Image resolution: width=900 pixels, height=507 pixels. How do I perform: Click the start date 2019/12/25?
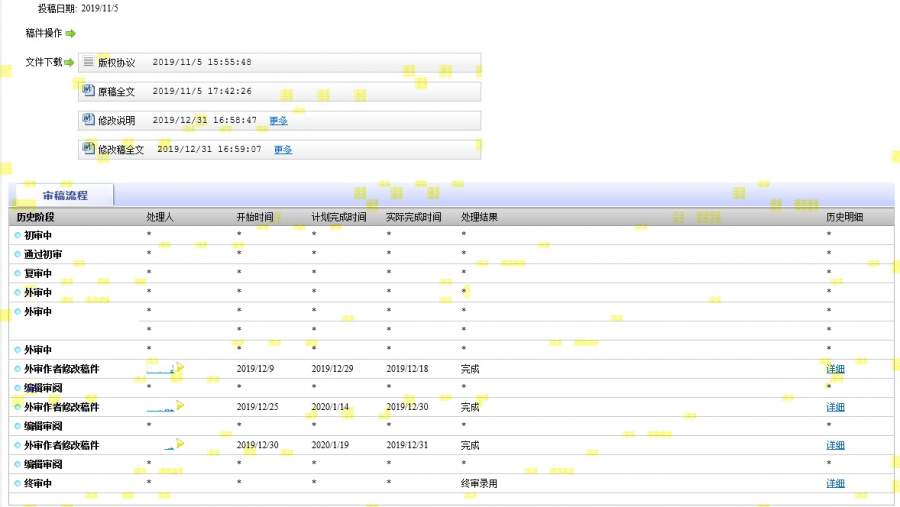[x=258, y=407]
